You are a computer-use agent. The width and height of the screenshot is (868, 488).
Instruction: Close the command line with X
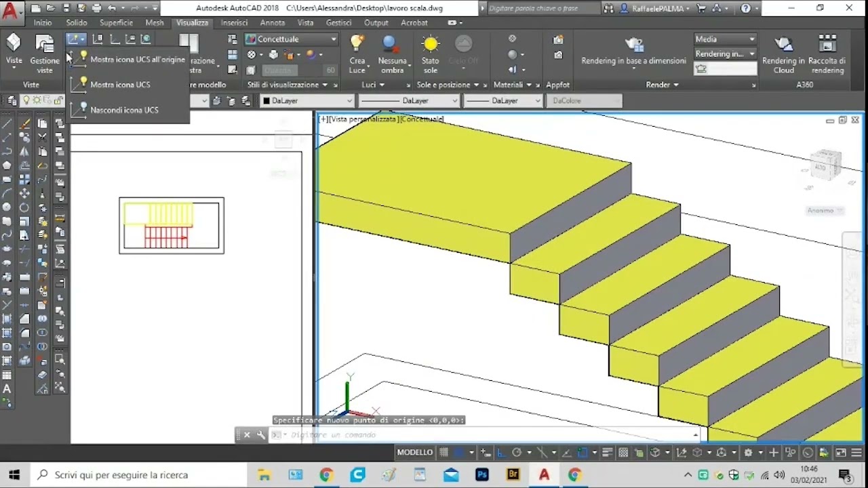[x=247, y=435]
